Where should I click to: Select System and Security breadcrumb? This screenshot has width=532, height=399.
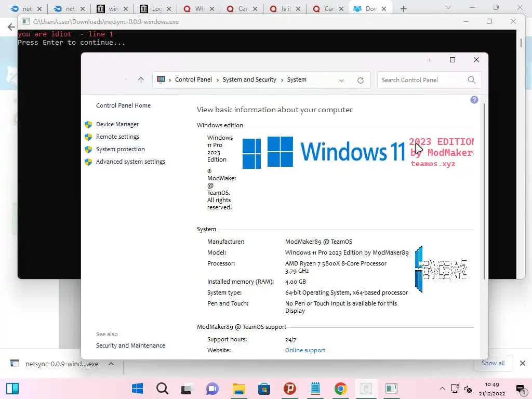click(249, 79)
